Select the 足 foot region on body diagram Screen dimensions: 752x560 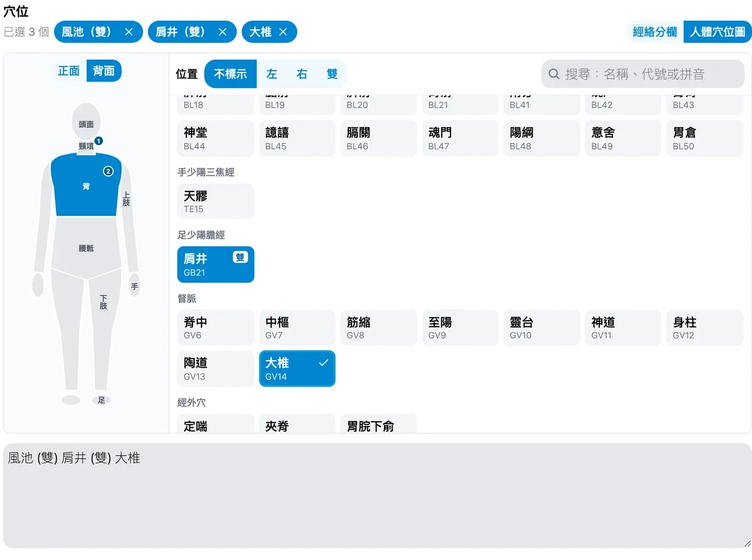click(101, 400)
